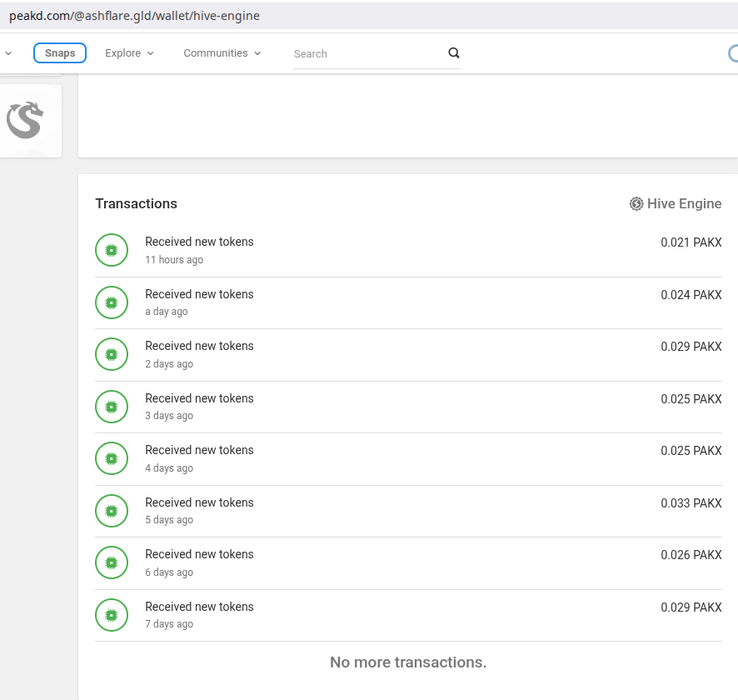Click the chevron dropdown left of Snaps
The width and height of the screenshot is (738, 700).
pos(8,53)
